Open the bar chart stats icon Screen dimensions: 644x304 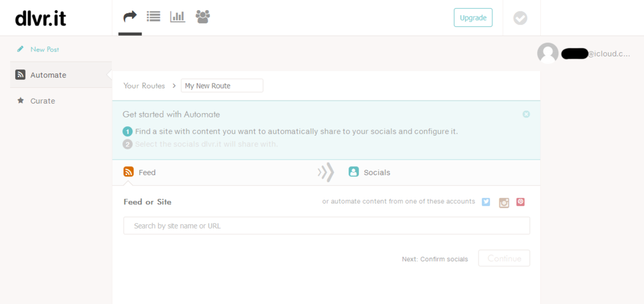177,17
